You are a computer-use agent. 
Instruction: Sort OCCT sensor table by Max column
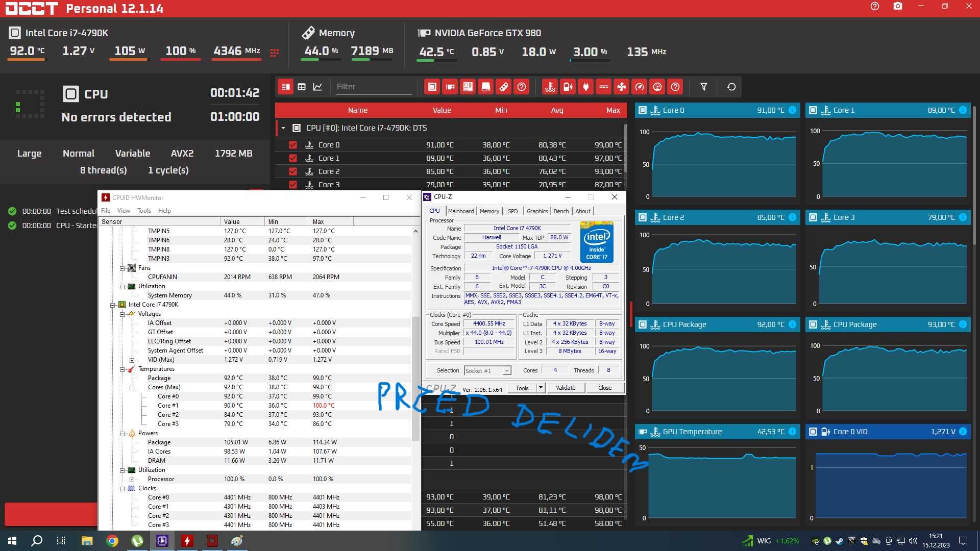pos(613,110)
